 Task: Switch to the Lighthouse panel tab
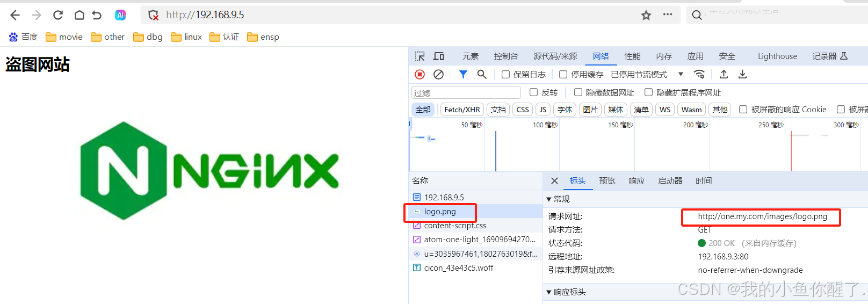point(777,56)
